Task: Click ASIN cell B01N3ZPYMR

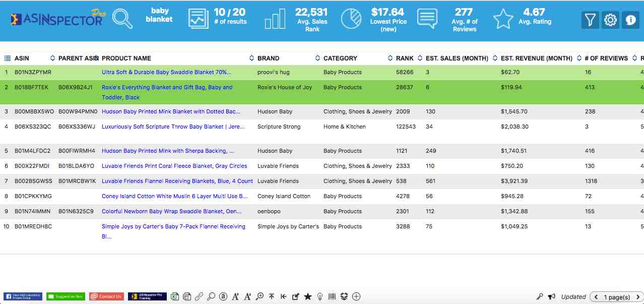Action: pos(33,73)
